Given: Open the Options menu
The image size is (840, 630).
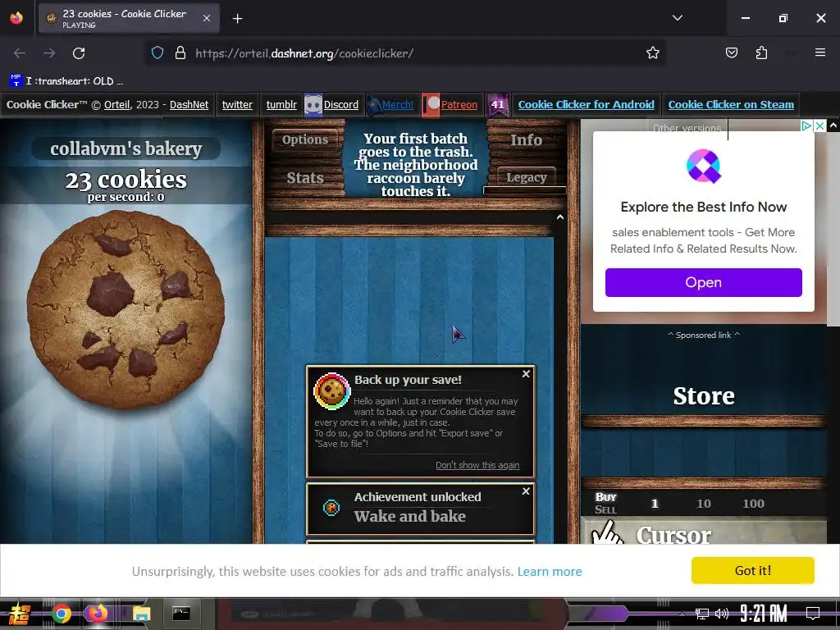Looking at the screenshot, I should point(305,139).
